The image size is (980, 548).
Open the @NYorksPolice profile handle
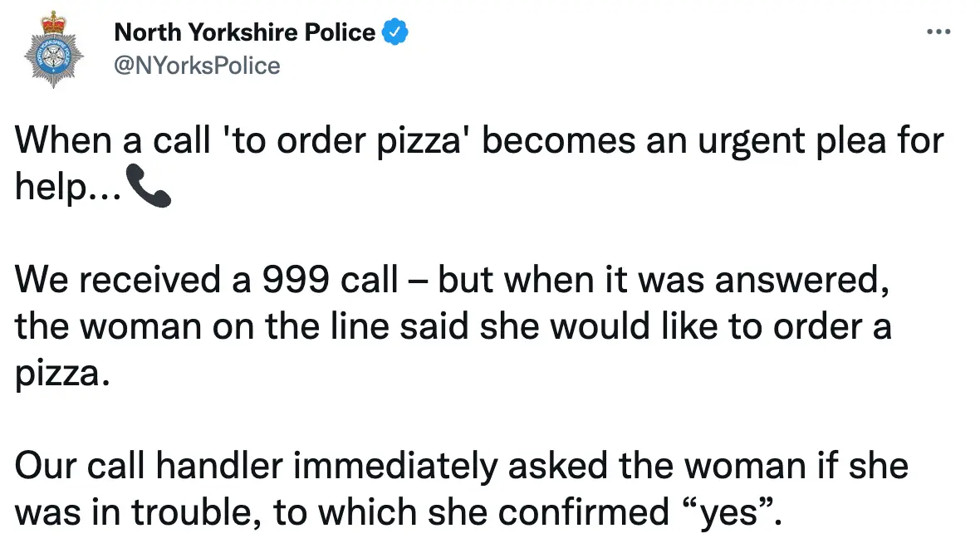[195, 66]
